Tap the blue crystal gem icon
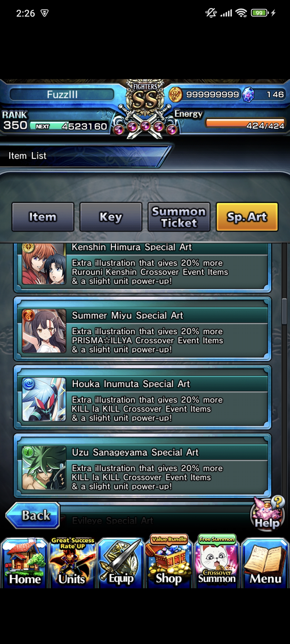Screen dimensions: 290x644 [x=248, y=95]
